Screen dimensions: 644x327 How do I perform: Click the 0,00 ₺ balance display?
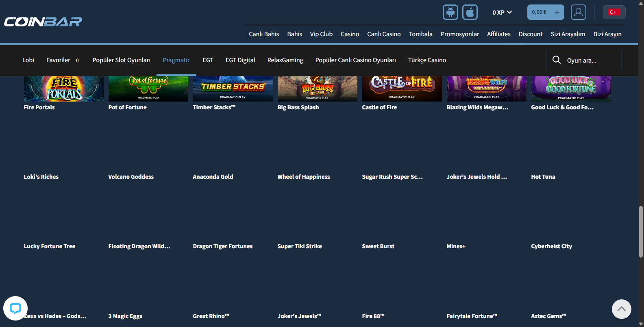(539, 12)
